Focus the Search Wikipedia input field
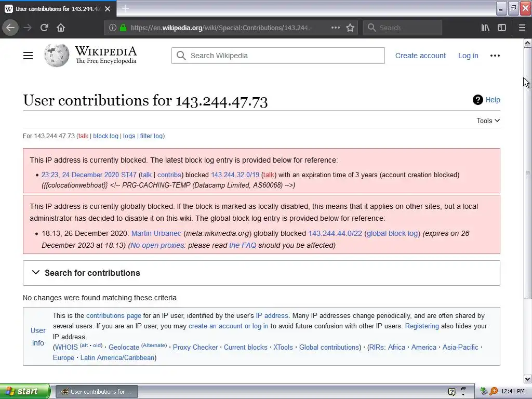 pyautogui.click(x=278, y=56)
